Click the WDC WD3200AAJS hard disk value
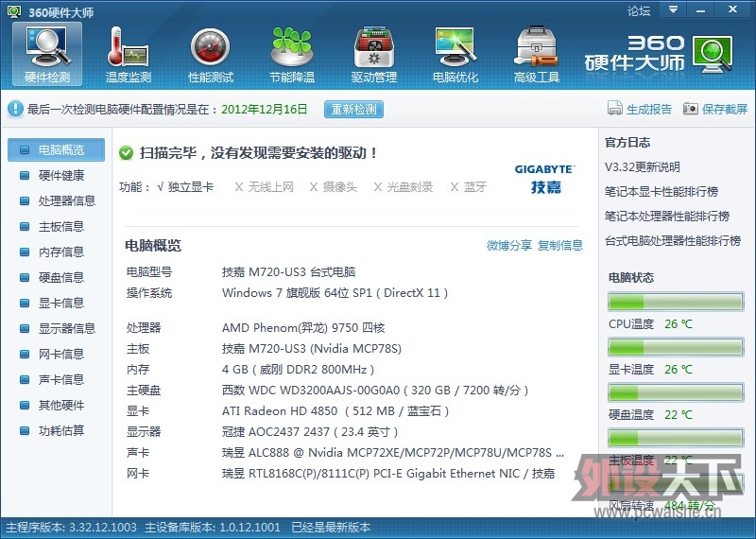Viewport: 756px width, 539px height. point(375,391)
